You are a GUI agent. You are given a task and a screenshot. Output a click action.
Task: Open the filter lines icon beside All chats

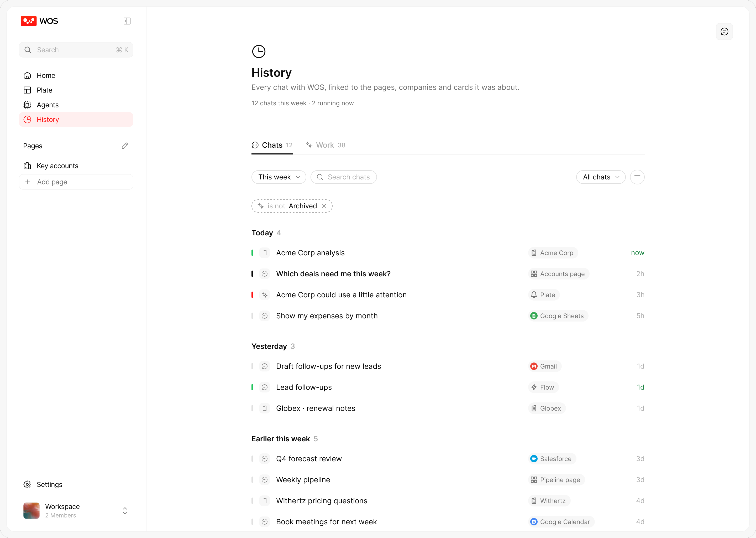[637, 177]
